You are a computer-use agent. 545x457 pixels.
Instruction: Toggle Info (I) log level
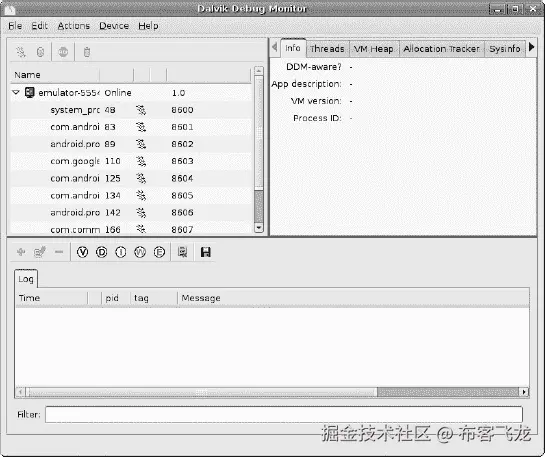121,252
